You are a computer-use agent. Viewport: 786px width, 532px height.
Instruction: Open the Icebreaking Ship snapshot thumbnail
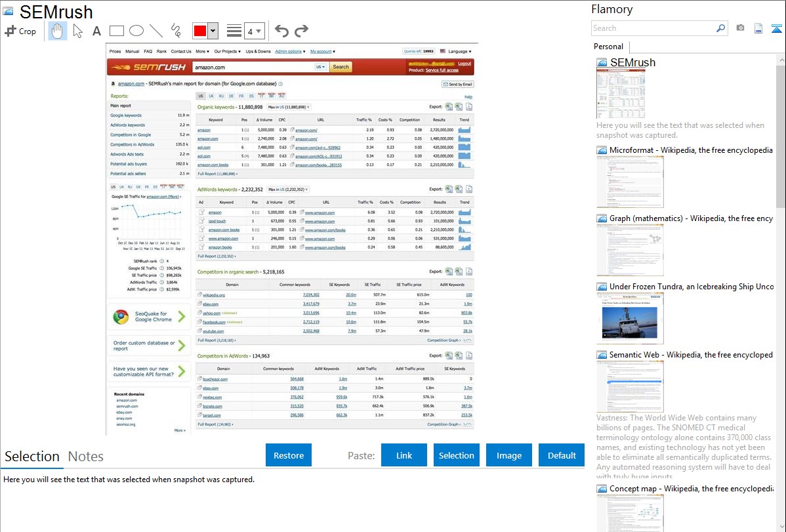click(630, 318)
